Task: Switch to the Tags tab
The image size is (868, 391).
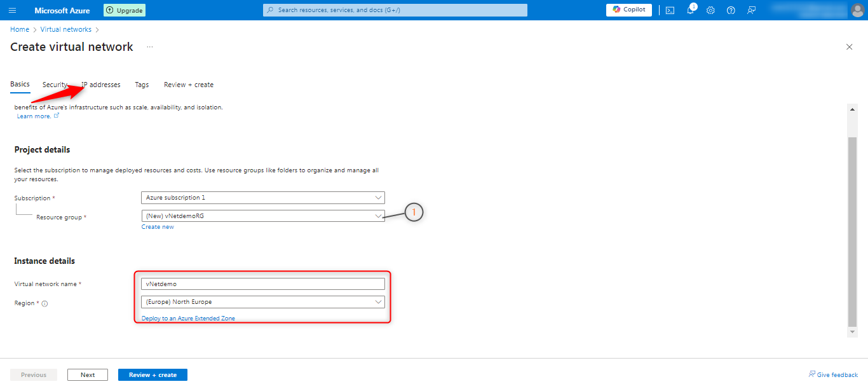Action: pos(142,85)
